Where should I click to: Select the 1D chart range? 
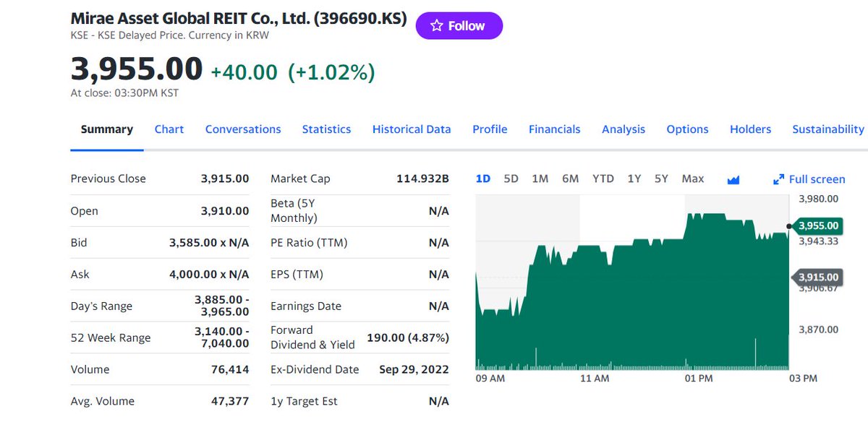click(x=483, y=179)
